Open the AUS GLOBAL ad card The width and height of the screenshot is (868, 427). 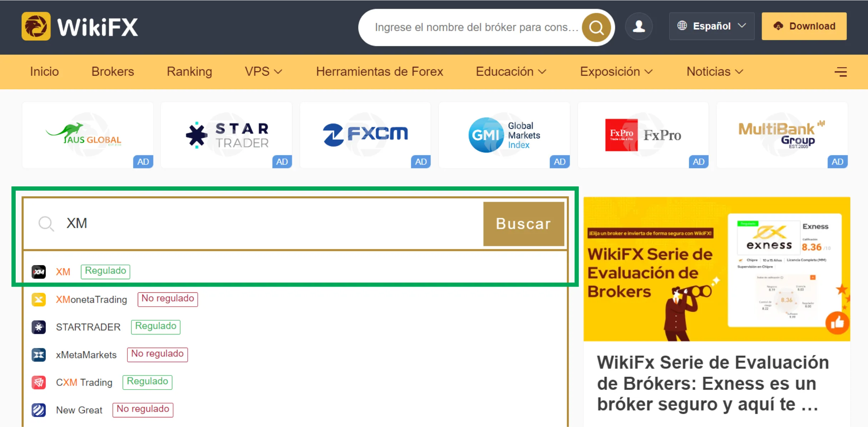pyautogui.click(x=88, y=135)
